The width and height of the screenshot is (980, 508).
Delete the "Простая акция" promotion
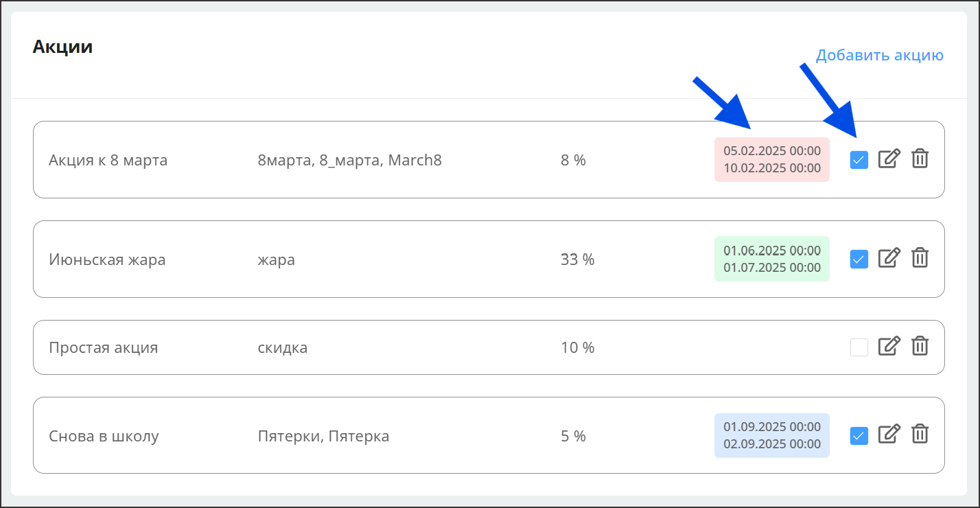920,347
